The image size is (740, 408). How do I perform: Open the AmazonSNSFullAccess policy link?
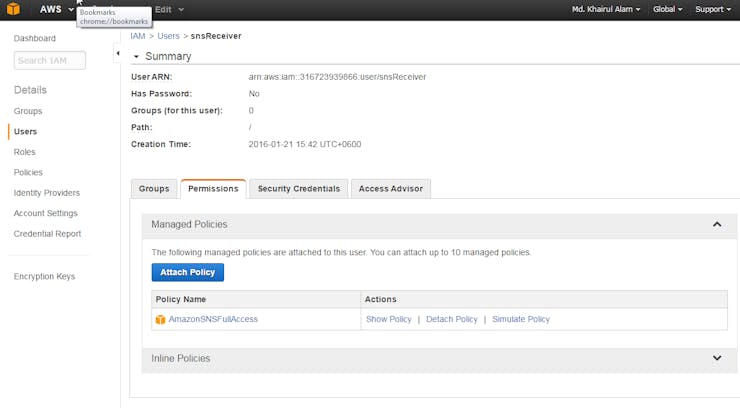click(x=213, y=319)
